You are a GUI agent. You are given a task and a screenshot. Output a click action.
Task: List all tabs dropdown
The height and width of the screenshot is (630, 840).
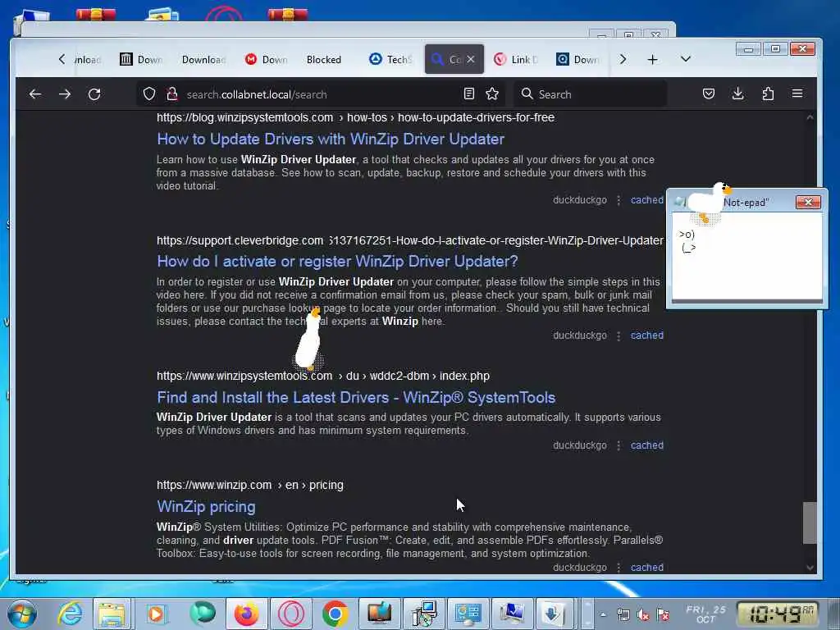click(686, 59)
